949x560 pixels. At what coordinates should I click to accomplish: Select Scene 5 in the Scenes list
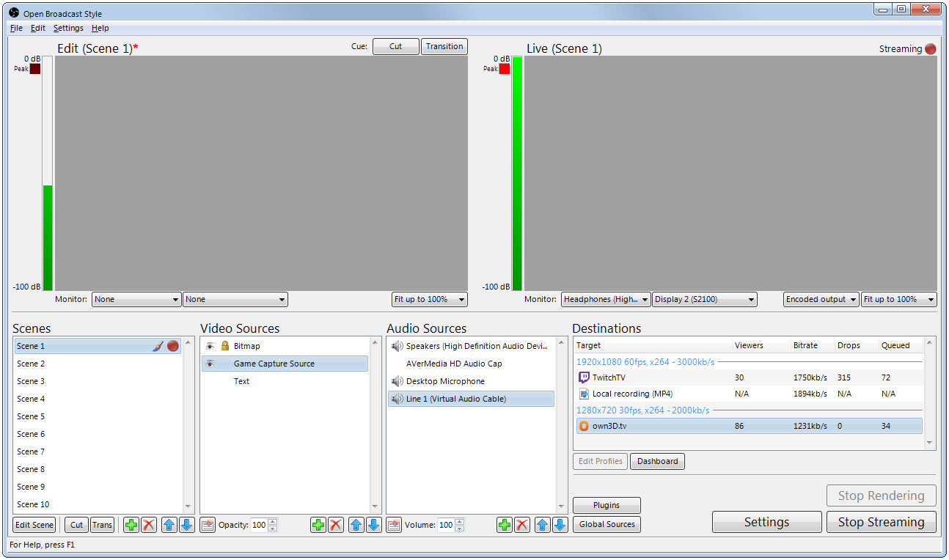click(x=98, y=416)
